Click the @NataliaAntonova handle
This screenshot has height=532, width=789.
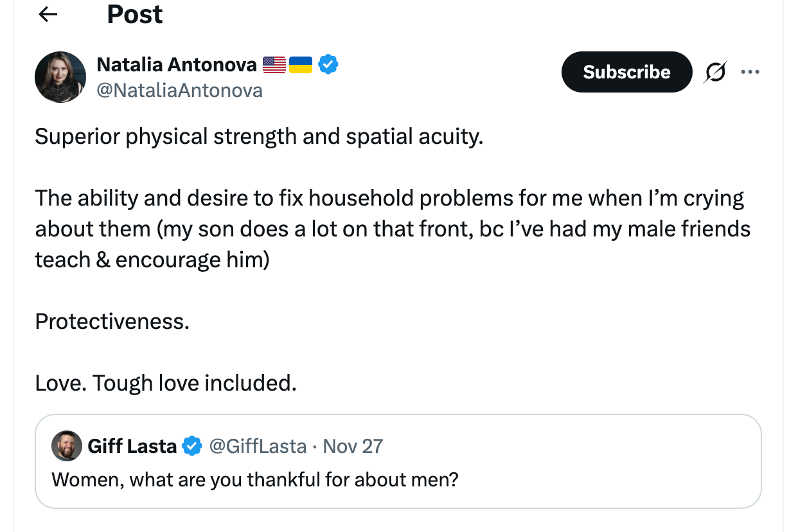(x=179, y=91)
